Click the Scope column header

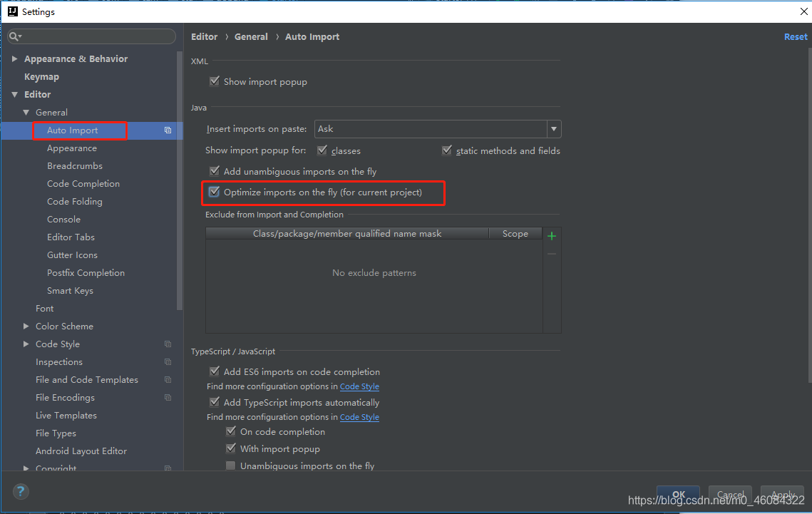click(515, 234)
